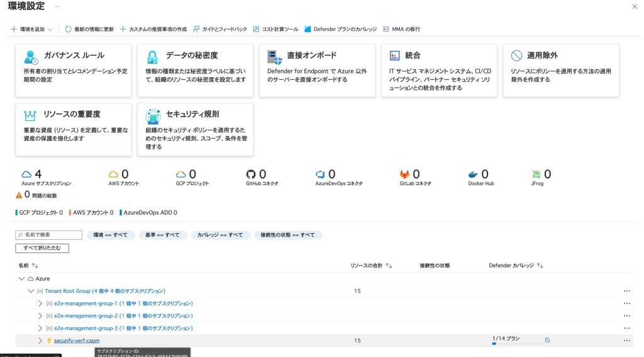The width and height of the screenshot is (644, 357).
Task: Click the 統合 card icon
Action: tap(395, 56)
